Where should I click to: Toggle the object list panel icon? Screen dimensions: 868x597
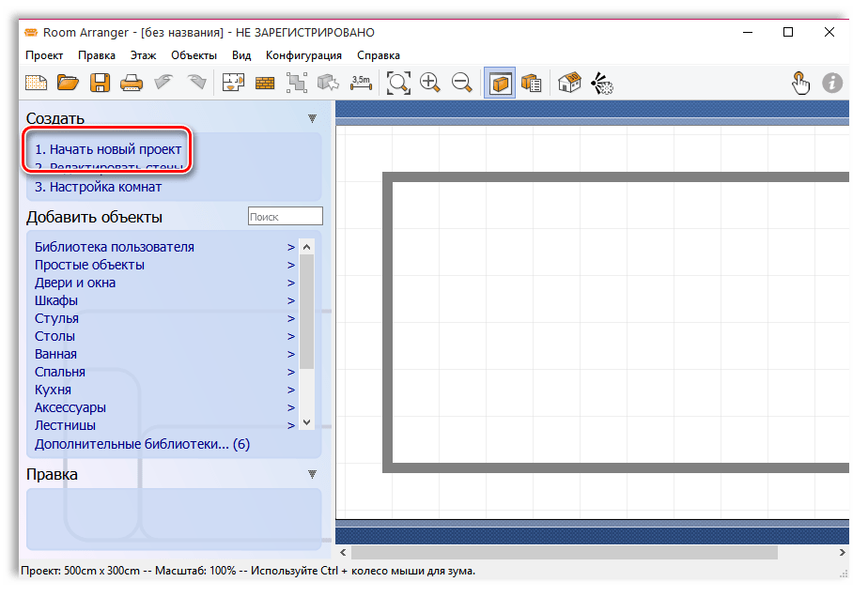tap(532, 83)
